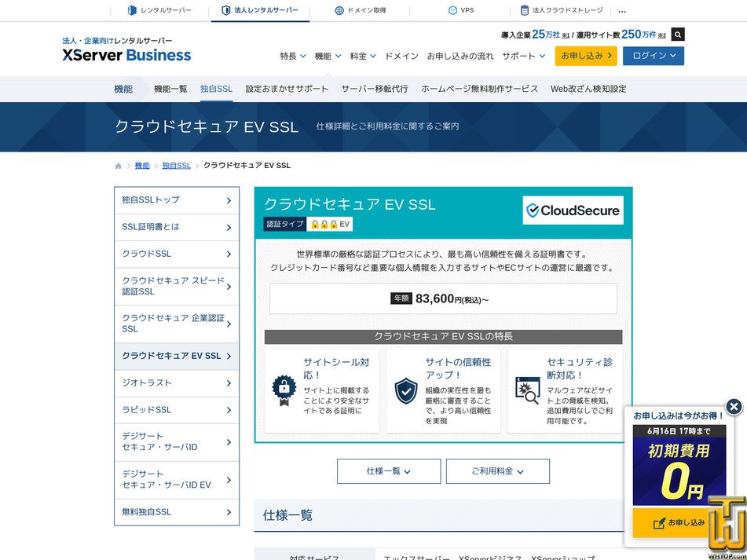
Task: Expand the 特長 dropdown menu
Action: (x=293, y=57)
